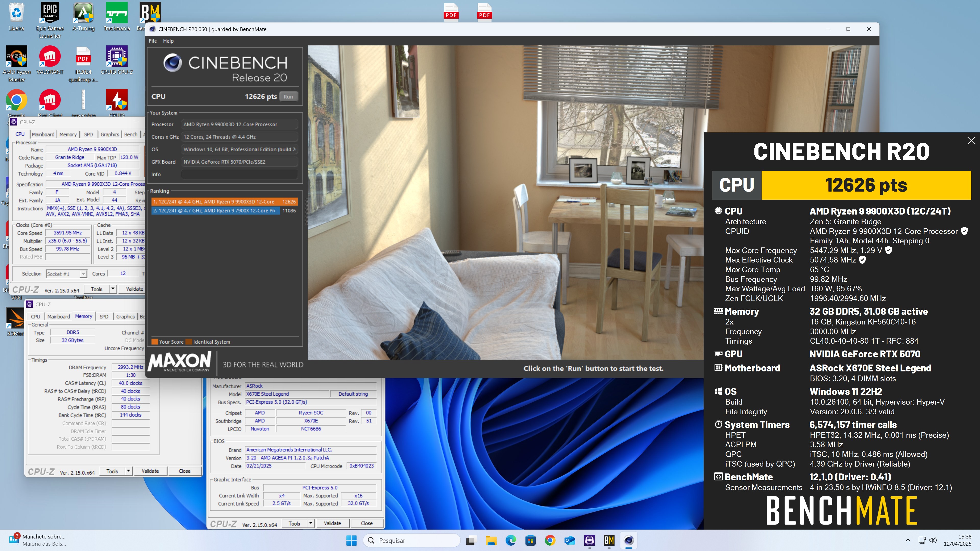980x551 pixels.
Task: Open the Socket #1 selection dropdown in CPU-Z
Action: point(66,274)
